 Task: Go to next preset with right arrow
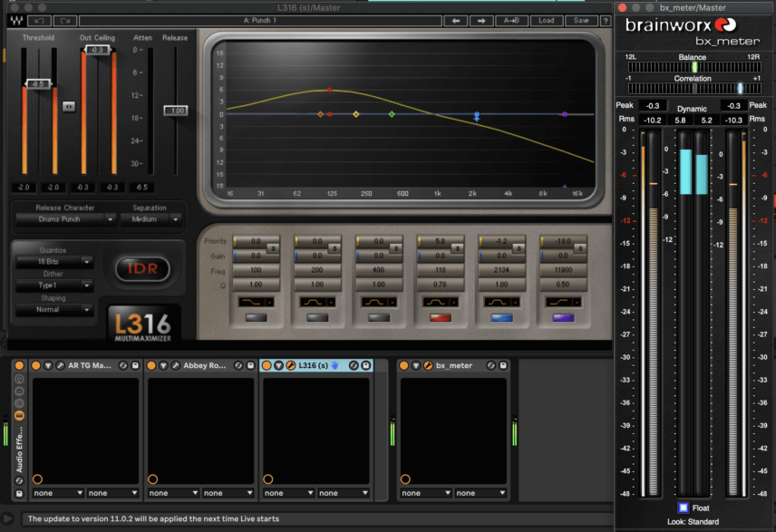tap(481, 21)
